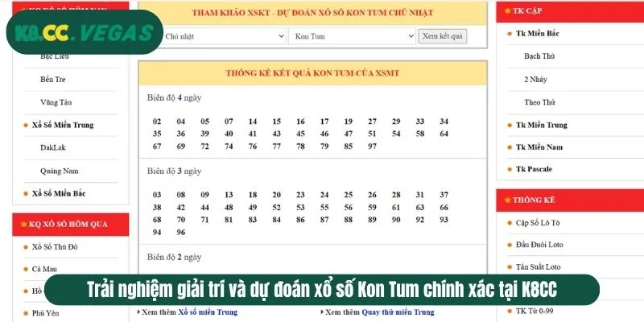Open Xổ Số Thủ Đô results
The width and height of the screenshot is (644, 322).
(x=55, y=247)
